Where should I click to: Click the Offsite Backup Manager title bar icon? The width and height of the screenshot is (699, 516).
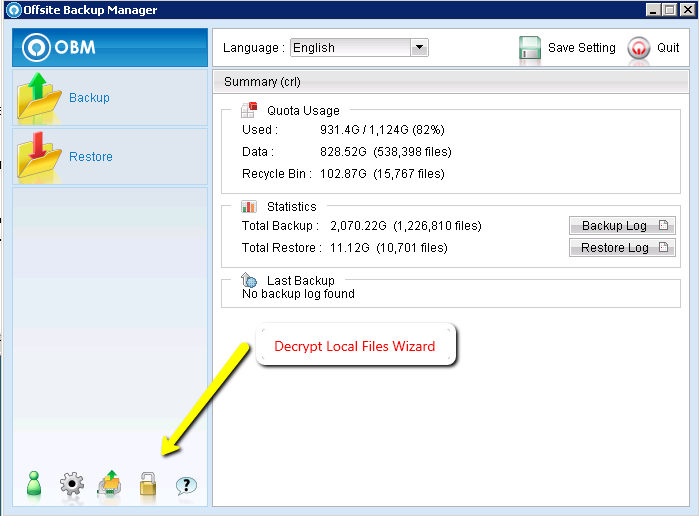click(13, 10)
